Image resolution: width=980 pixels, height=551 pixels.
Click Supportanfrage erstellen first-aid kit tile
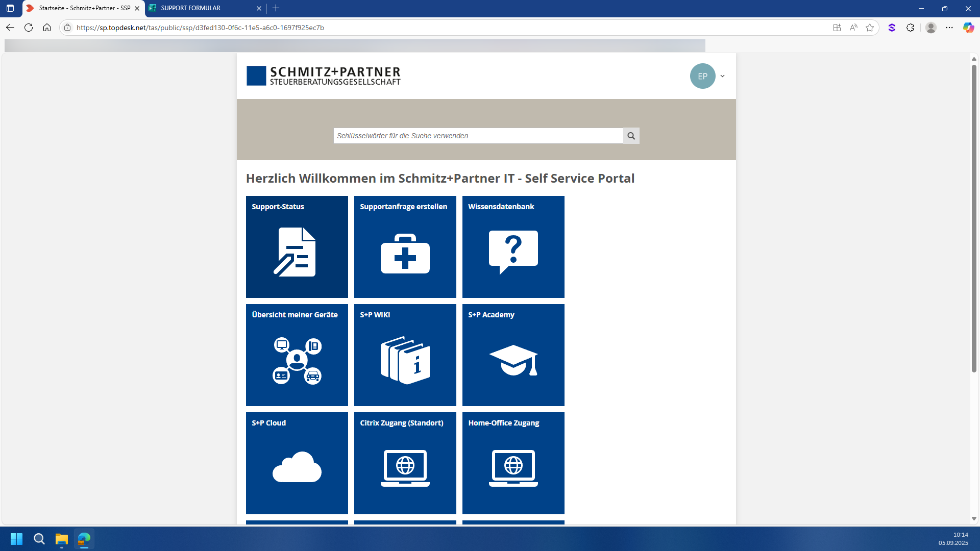405,247
